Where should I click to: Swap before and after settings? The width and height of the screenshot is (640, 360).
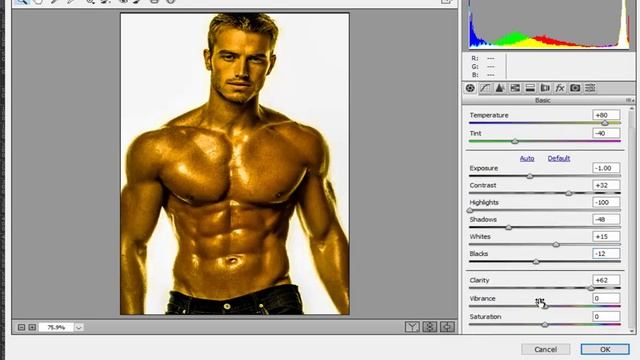coord(430,327)
